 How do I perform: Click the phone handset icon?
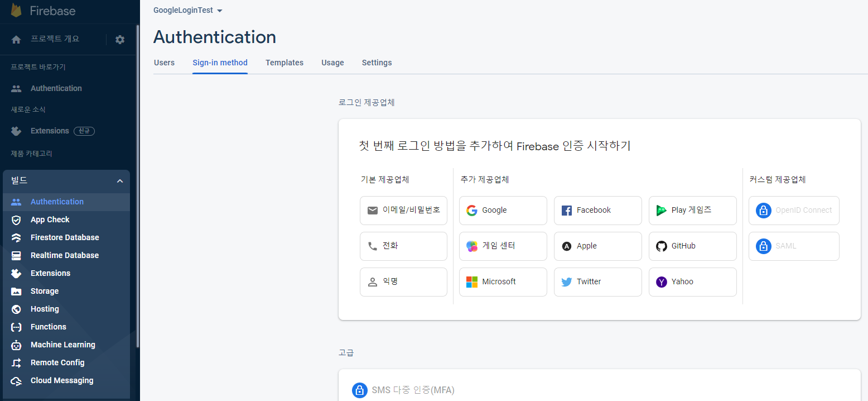pyautogui.click(x=373, y=246)
